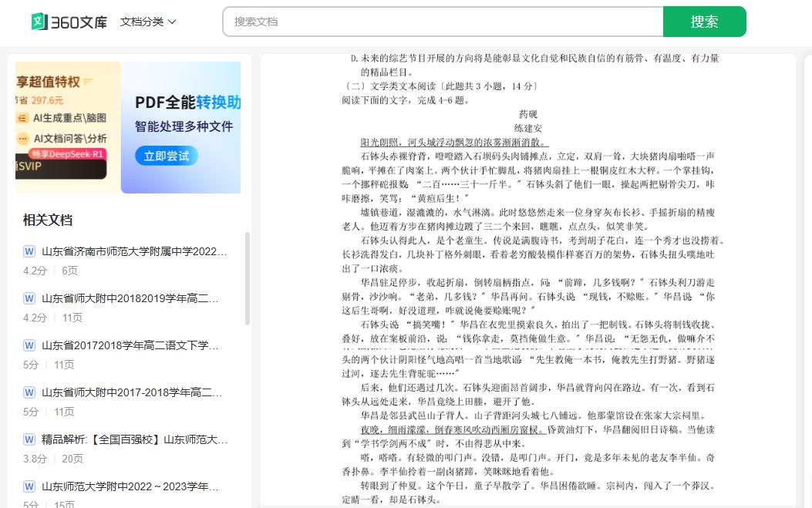Image resolution: width=812 pixels, height=508 pixels.
Task: Click underlined sentence 夜晚，细雨濛濛，倒春寒风吹动西厢房窗棂
Action: [453, 430]
